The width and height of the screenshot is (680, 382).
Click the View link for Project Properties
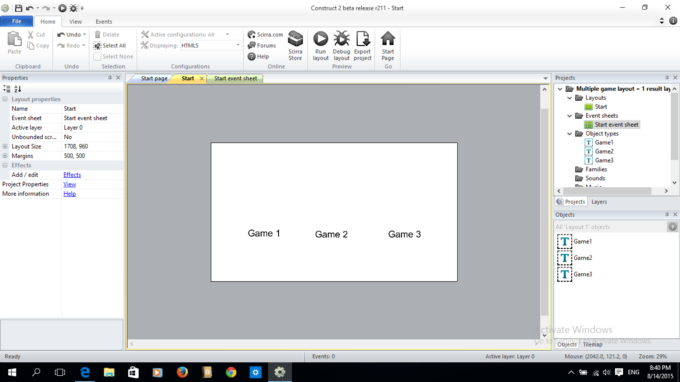(69, 184)
